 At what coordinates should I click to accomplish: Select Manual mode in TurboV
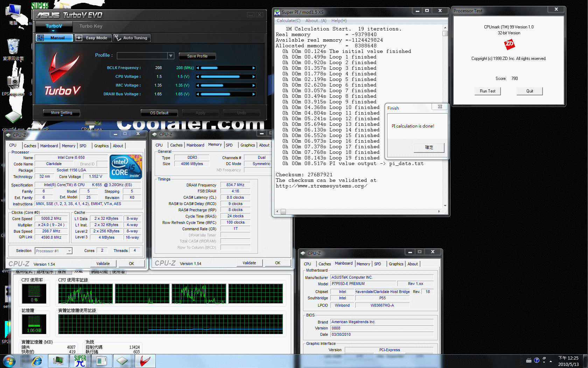pos(54,38)
